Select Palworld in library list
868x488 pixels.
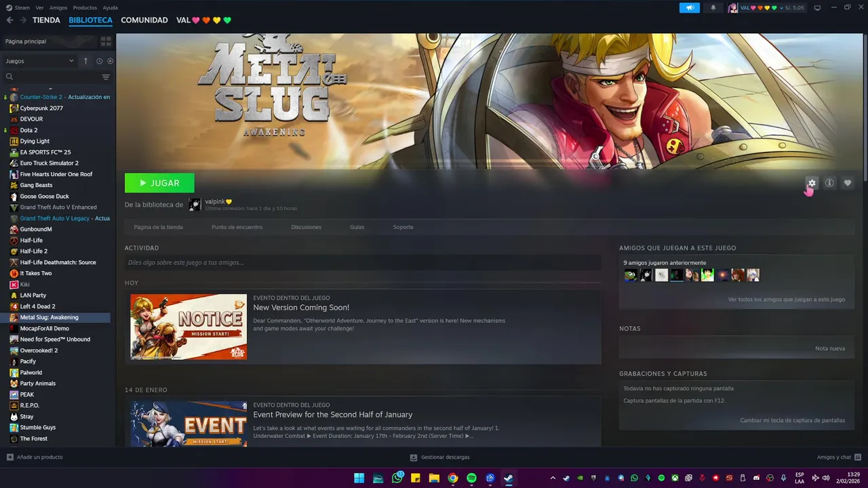31,373
